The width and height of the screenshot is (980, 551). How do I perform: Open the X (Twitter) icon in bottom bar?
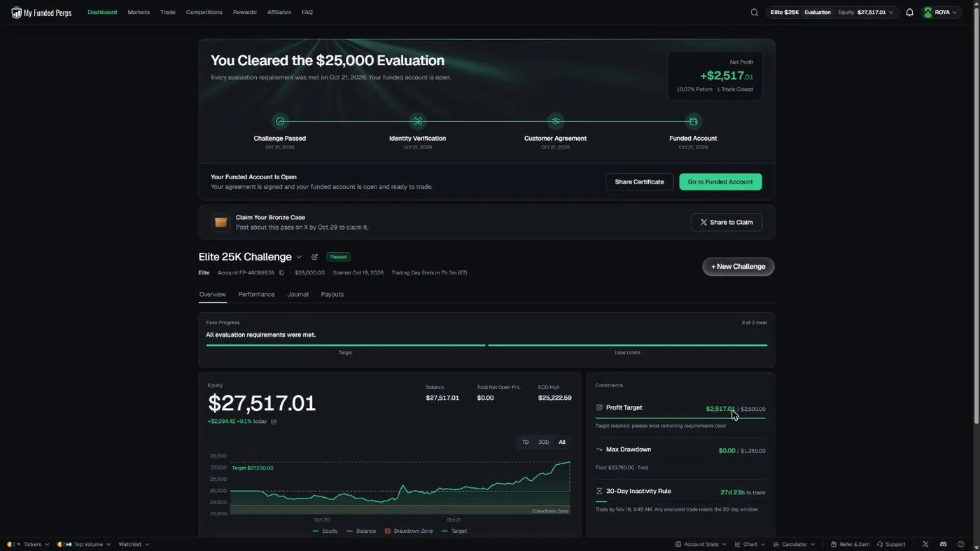point(925,544)
